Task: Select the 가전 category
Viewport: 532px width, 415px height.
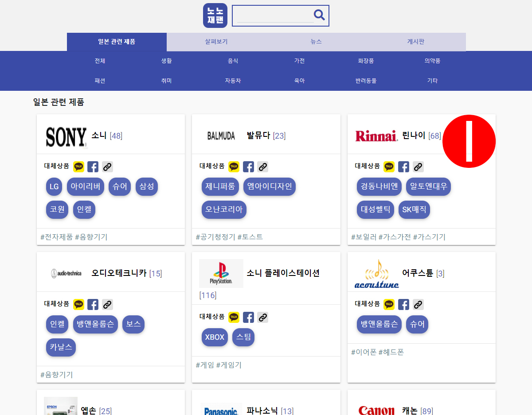Action: (299, 61)
